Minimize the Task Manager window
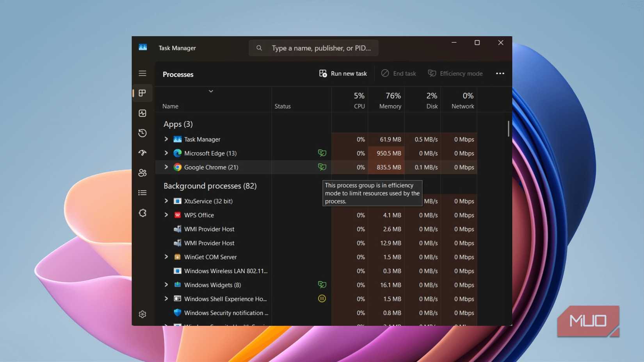Screen dimensions: 644x362 point(454,43)
